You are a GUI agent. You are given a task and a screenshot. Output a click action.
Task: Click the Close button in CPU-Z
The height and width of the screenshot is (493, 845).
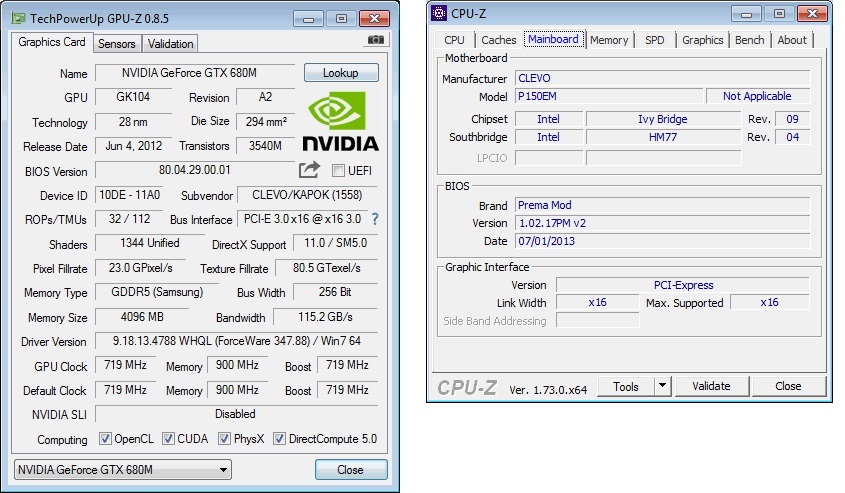[788, 386]
